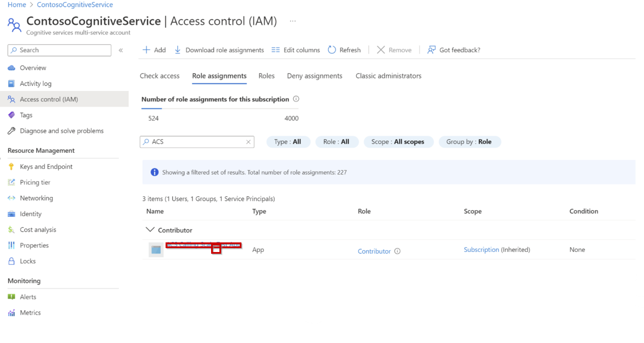Click the '524' assignments count
644x343 pixels.
[153, 118]
